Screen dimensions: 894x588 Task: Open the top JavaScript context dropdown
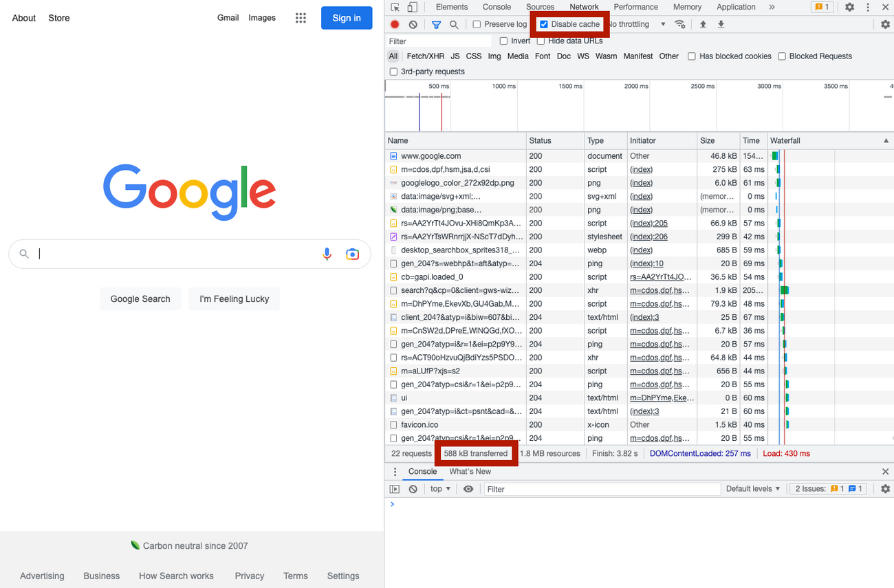[x=440, y=489]
